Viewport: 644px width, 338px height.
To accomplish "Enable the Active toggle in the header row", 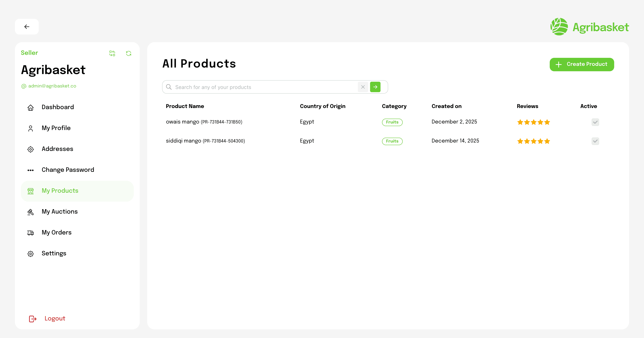I will (588, 106).
